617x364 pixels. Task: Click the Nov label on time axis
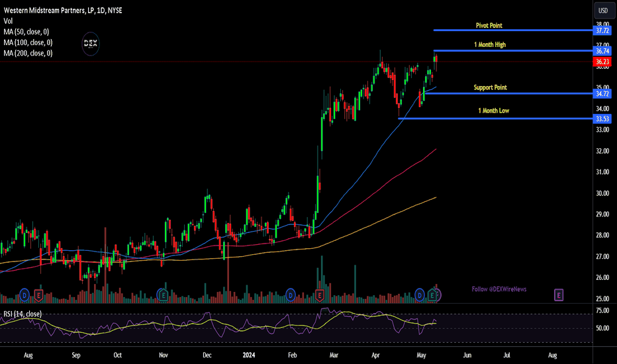tap(164, 355)
